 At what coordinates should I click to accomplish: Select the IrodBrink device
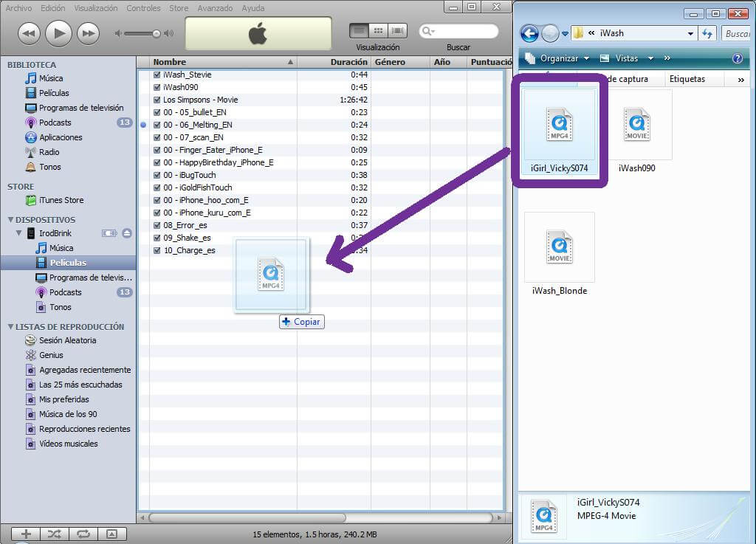(55, 233)
